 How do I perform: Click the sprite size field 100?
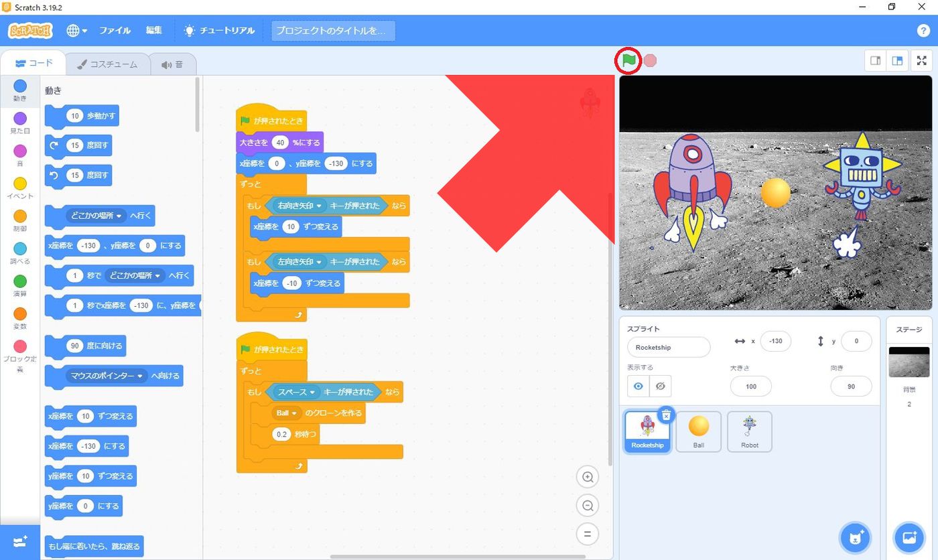click(751, 386)
